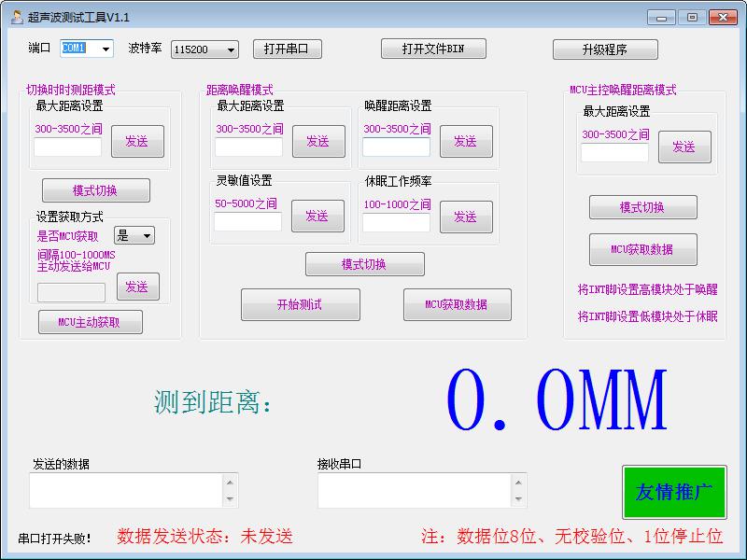The width and height of the screenshot is (747, 560).
Task: Send max distance in MCU主控唤醒距离模式
Action: [683, 147]
